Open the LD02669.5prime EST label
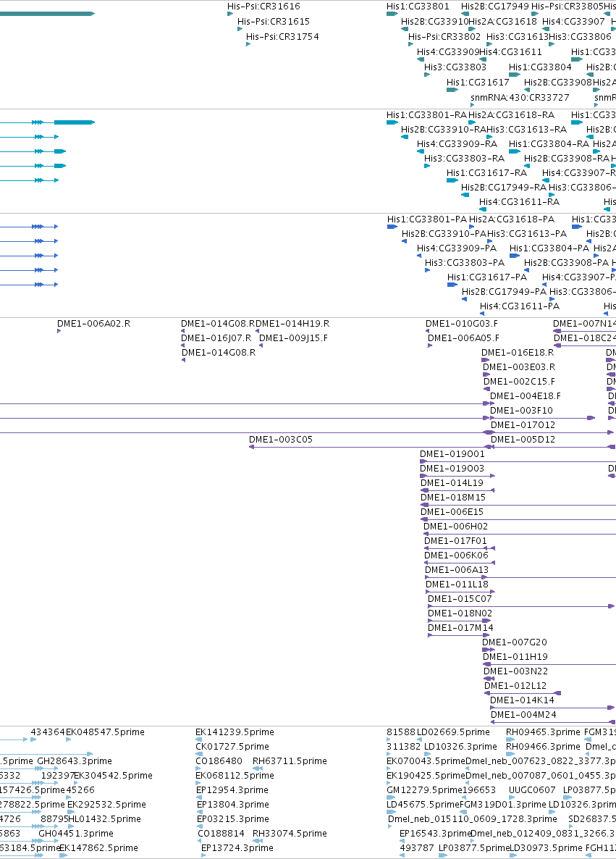This screenshot has width=616, height=859. pos(453,732)
